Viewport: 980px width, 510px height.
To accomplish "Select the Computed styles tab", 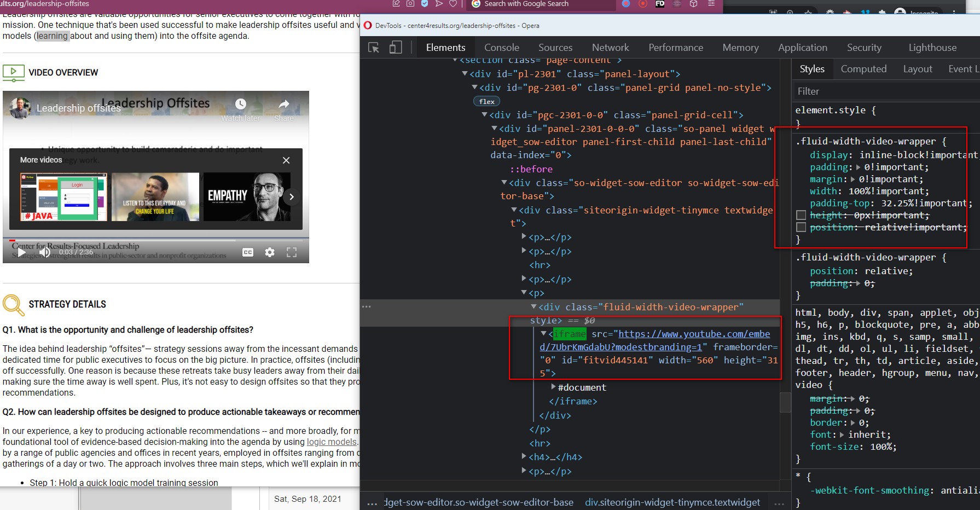I will coord(863,69).
